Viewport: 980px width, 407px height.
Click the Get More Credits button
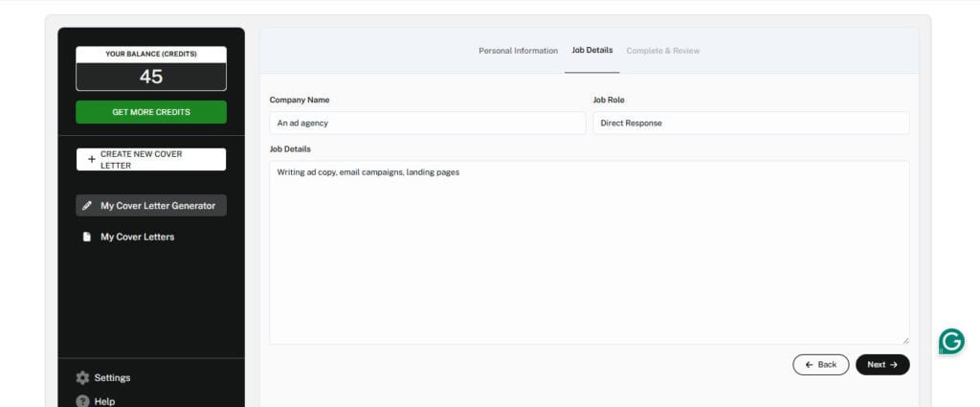(x=151, y=112)
